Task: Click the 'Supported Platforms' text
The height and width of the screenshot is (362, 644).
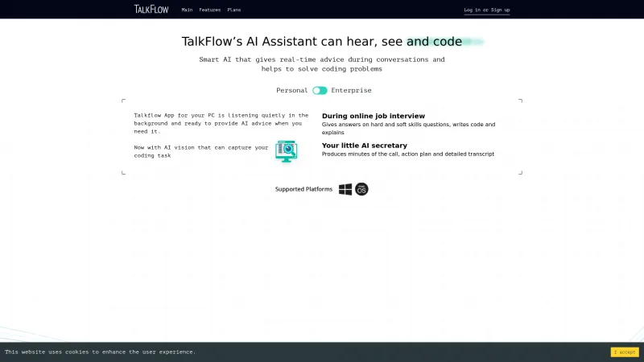Action: pos(303,189)
